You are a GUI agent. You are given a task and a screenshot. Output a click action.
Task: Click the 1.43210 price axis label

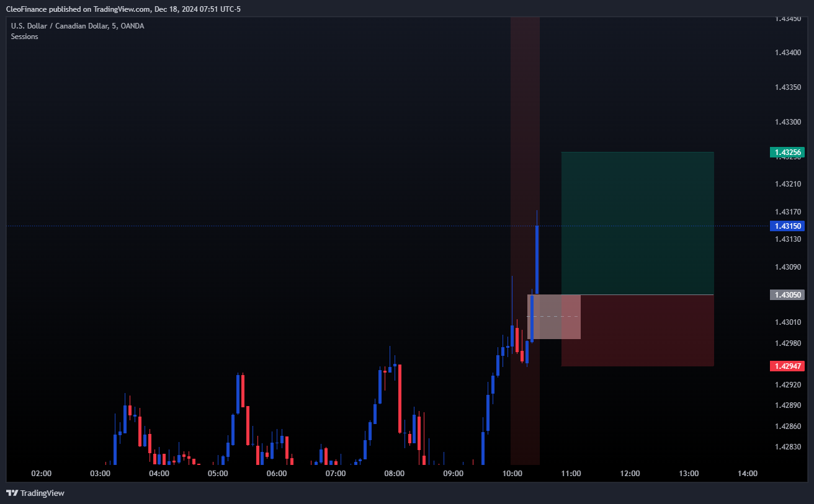click(x=788, y=184)
